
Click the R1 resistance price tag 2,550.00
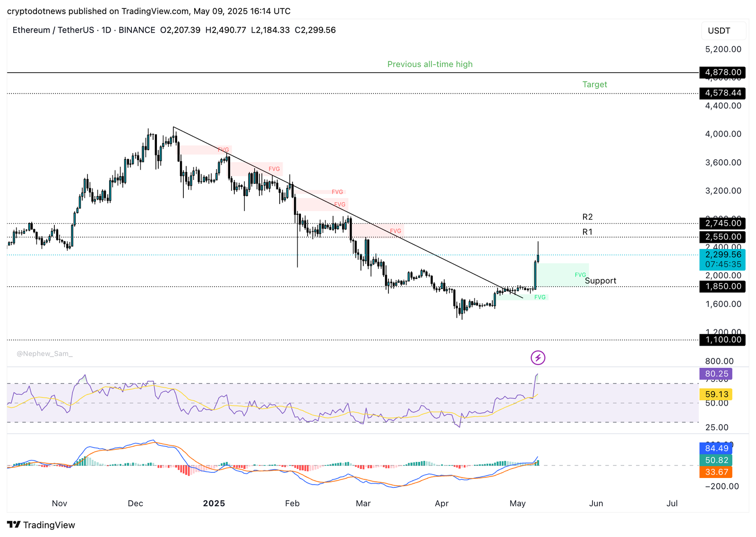pyautogui.click(x=722, y=237)
